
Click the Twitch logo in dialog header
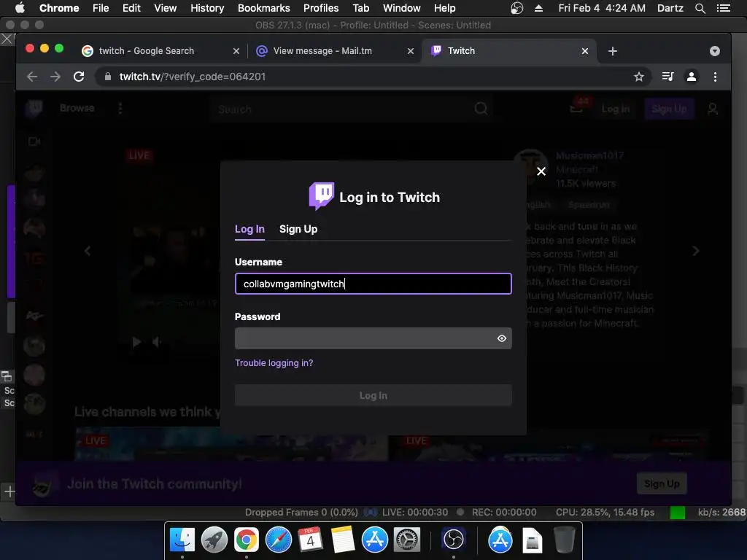(x=322, y=195)
